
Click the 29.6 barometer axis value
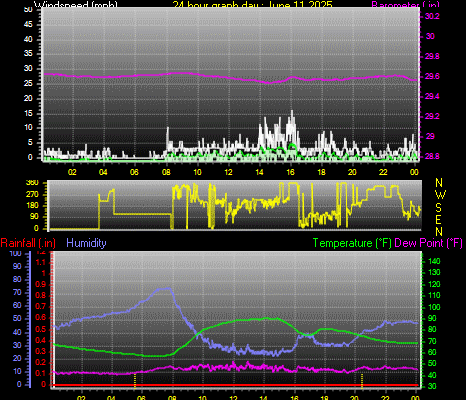[432, 76]
